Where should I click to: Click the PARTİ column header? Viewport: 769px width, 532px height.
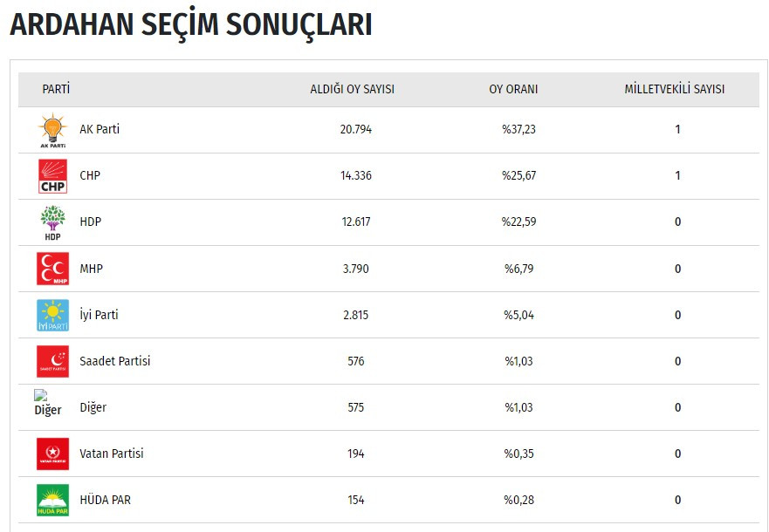pos(56,89)
